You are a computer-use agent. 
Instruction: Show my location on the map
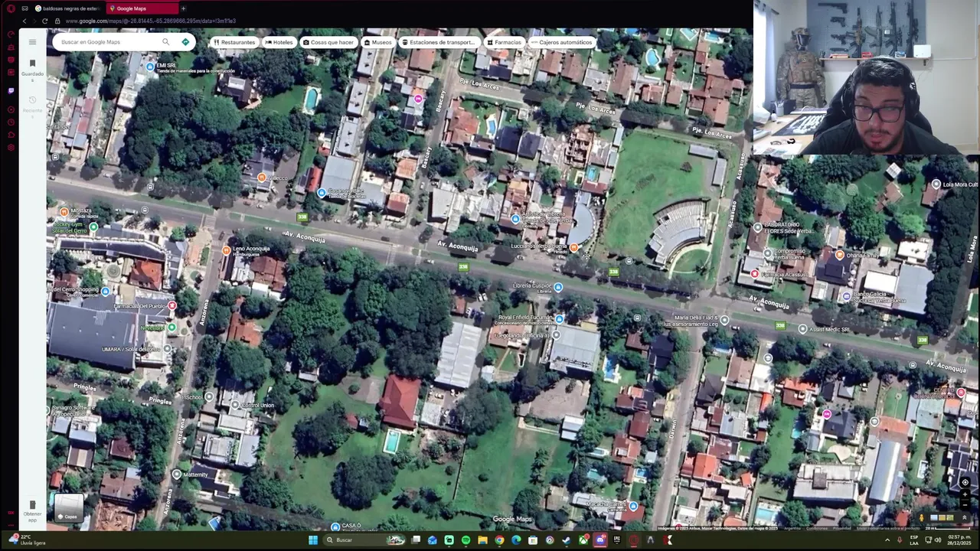[x=965, y=483]
